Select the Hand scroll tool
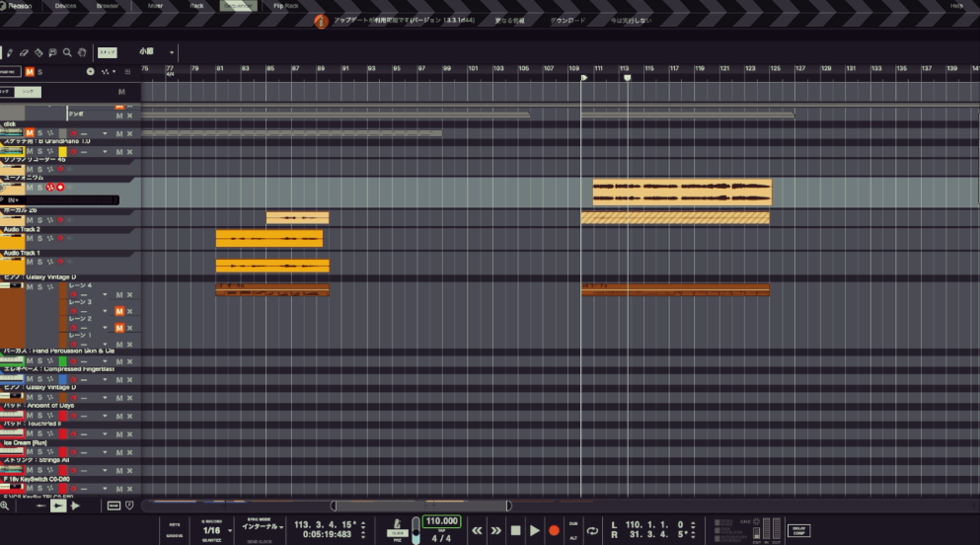 81,52
